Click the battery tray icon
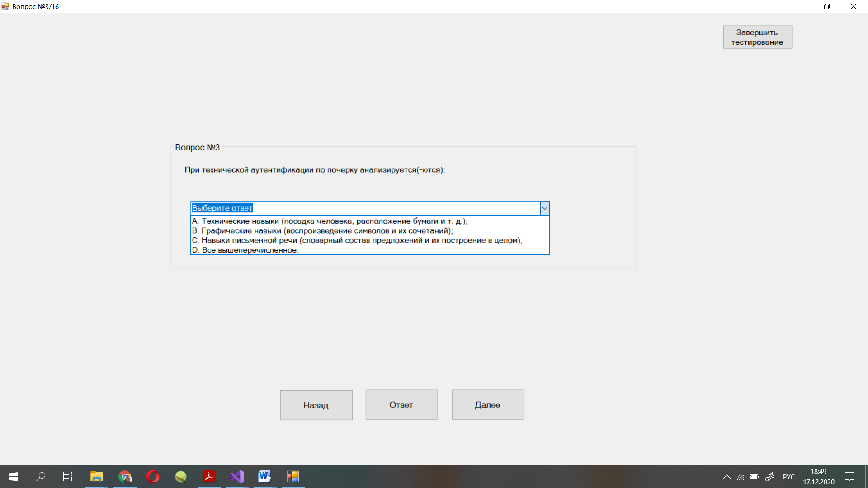The height and width of the screenshot is (488, 868). coord(755,477)
